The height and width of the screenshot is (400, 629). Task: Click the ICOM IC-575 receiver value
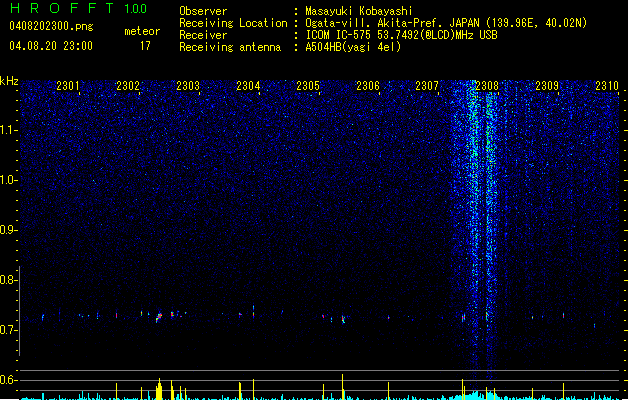click(401, 35)
